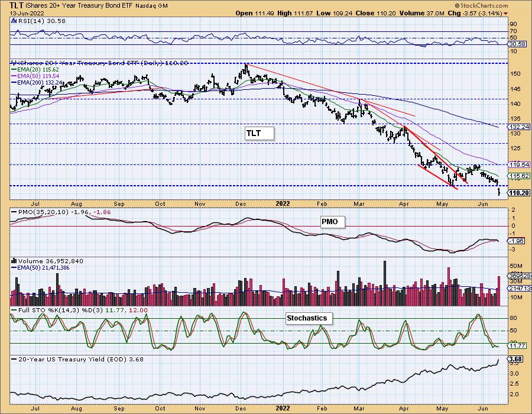Click the red down arrow beside Chg
The image size is (532, 414).
(506, 14)
